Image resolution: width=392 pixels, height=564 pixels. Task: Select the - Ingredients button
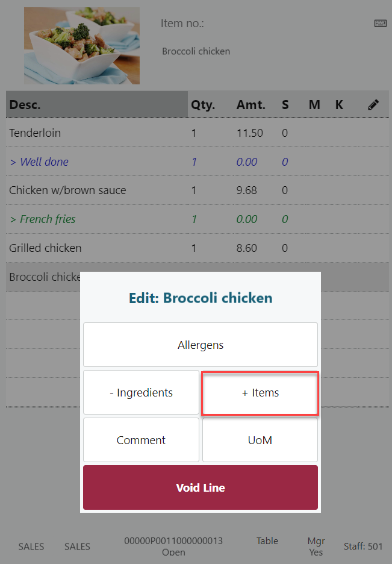click(141, 393)
